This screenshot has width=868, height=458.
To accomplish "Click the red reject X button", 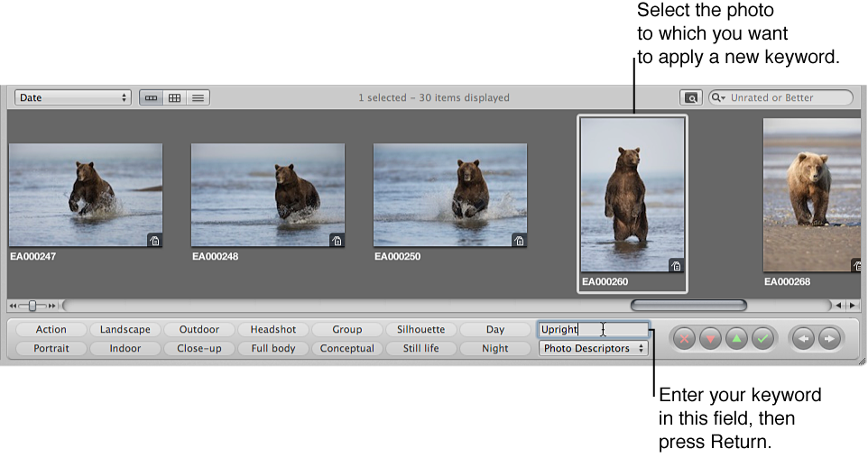I will coord(684,338).
